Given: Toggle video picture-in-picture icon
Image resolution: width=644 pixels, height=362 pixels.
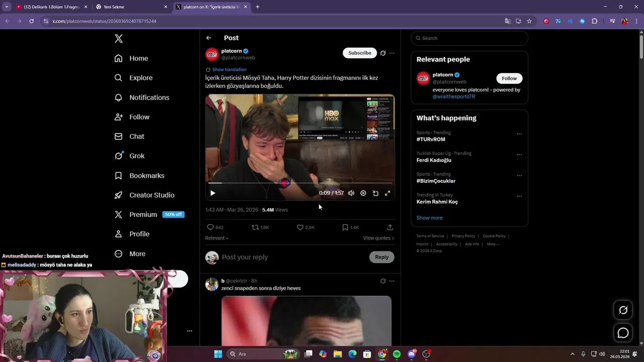Looking at the screenshot, I should pyautogui.click(x=375, y=193).
